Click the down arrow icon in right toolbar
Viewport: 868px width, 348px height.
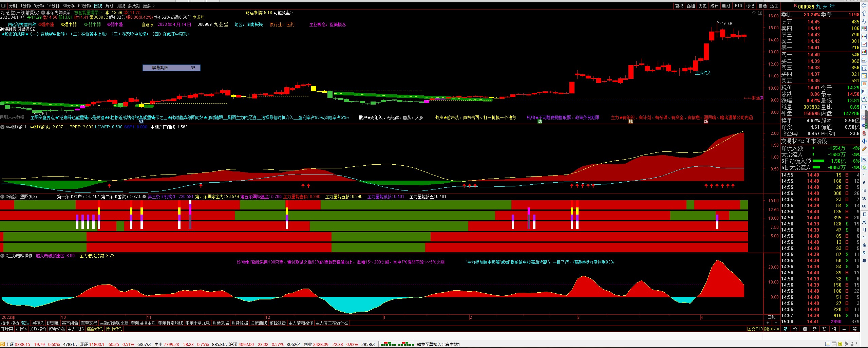coord(864,21)
